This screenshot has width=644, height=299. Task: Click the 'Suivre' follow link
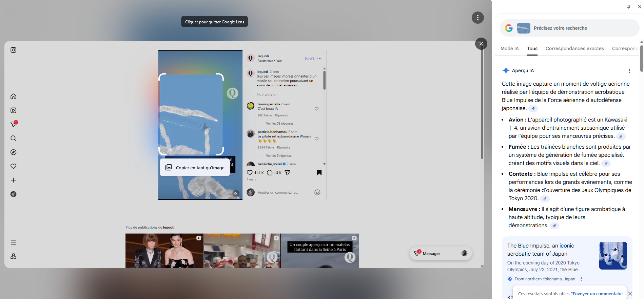[x=309, y=58]
